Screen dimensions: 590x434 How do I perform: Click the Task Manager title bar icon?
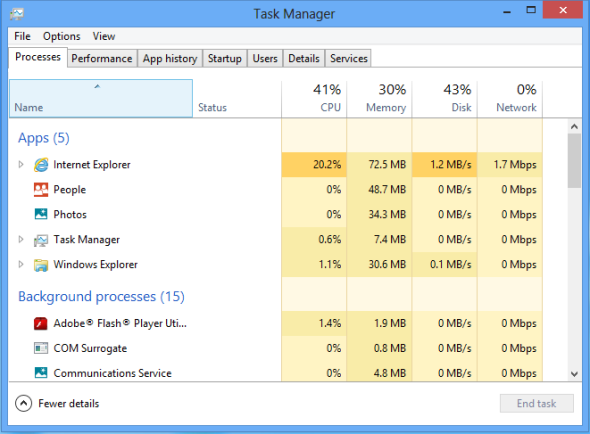(x=17, y=14)
